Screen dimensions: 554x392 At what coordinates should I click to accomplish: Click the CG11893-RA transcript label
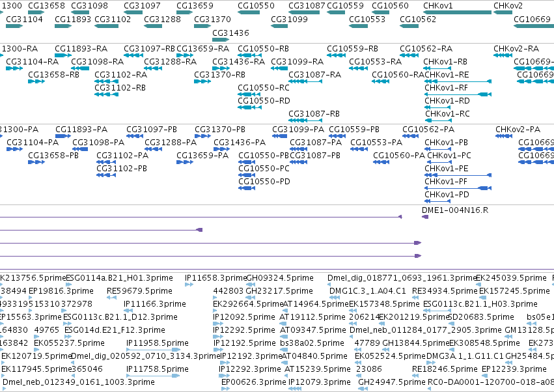point(81,48)
